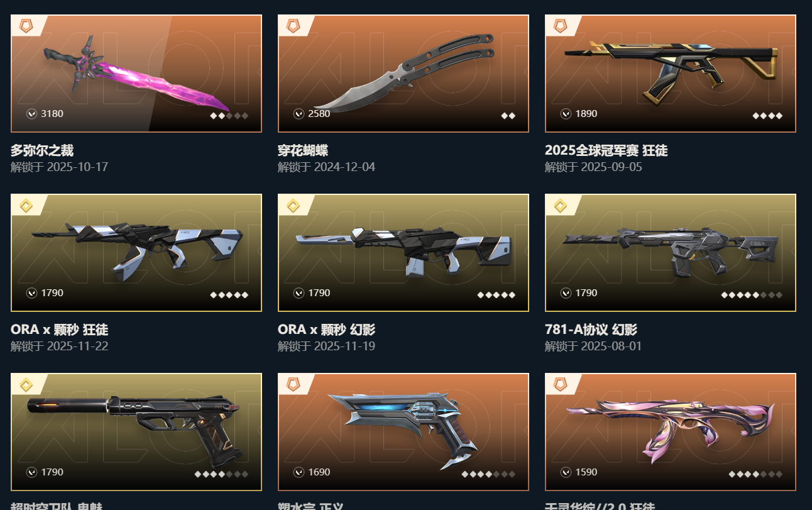Viewport: 812px width, 510px height.
Task: Click the 2025全球冠军赛 狂徒 title
Action: coord(606,151)
